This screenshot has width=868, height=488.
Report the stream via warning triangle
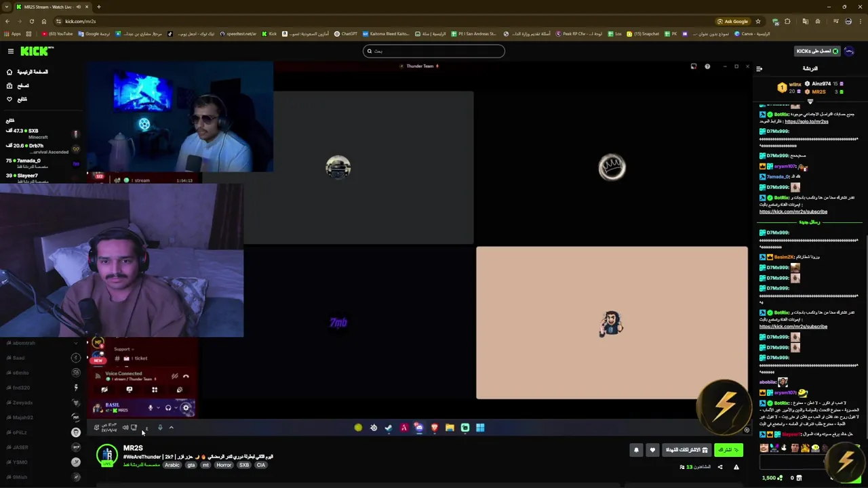point(736,467)
